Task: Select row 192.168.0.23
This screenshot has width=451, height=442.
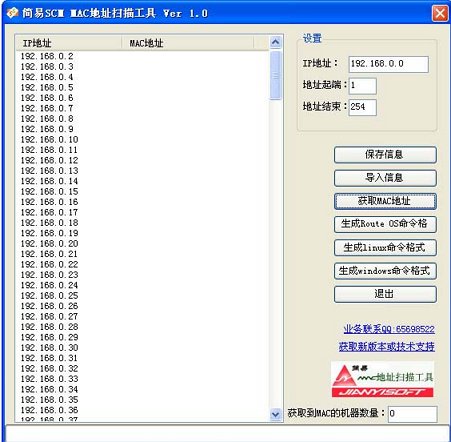Action: click(x=142, y=275)
